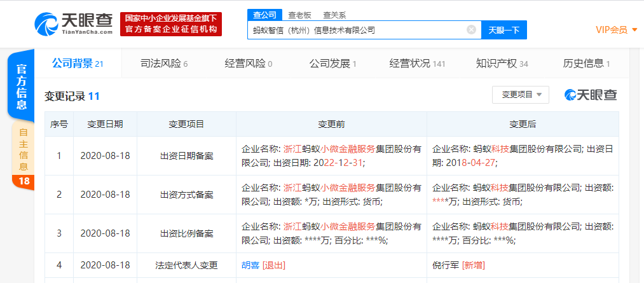This screenshot has width=644, height=283.
Task: Open the 经营风险 tab
Action: (248, 64)
